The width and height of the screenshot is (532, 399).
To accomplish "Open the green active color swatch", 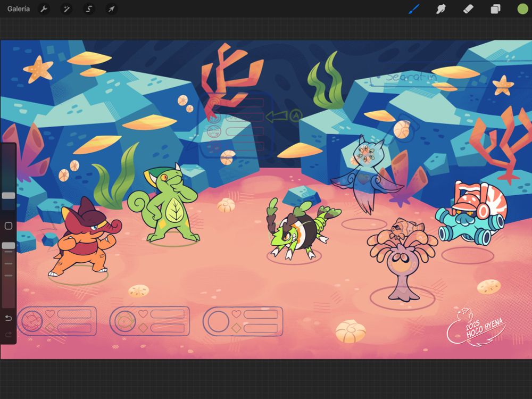I will click(x=522, y=9).
